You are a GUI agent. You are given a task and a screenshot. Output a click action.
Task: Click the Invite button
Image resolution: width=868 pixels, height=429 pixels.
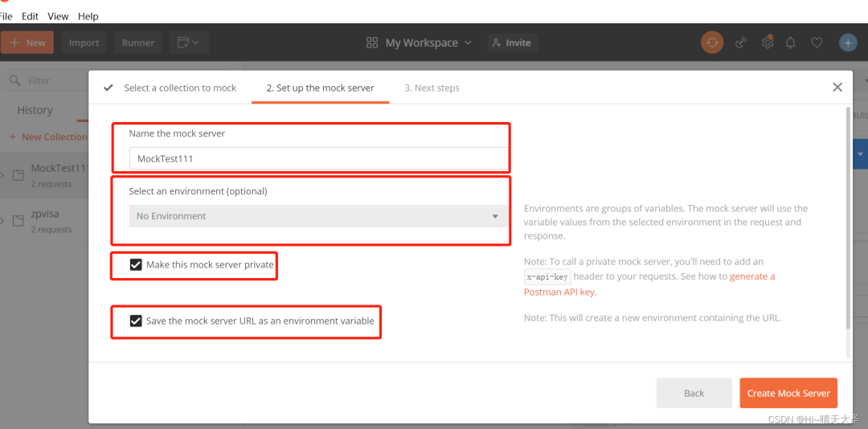pyautogui.click(x=513, y=43)
